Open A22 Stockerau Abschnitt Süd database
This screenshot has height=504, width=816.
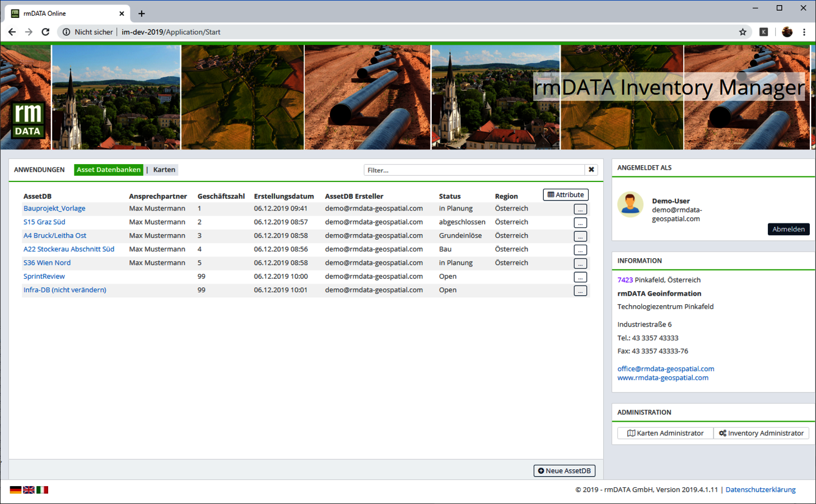(69, 249)
